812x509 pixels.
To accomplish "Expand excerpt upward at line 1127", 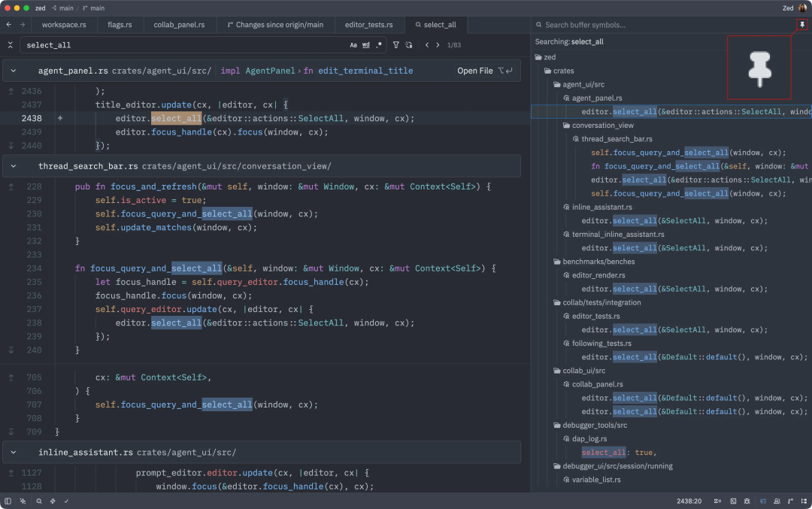I will pyautogui.click(x=11, y=473).
